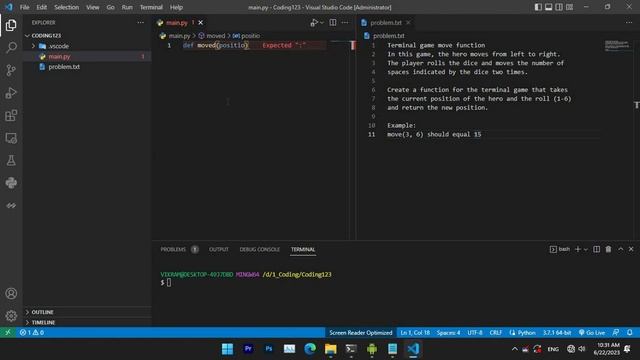Open the Explorer view in activity bar

11,25
